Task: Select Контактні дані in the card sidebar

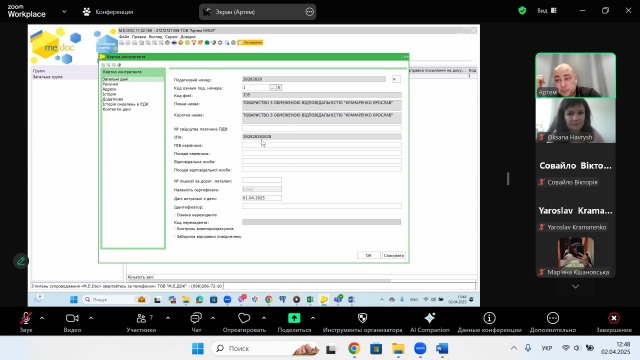Action: pyautogui.click(x=117, y=109)
